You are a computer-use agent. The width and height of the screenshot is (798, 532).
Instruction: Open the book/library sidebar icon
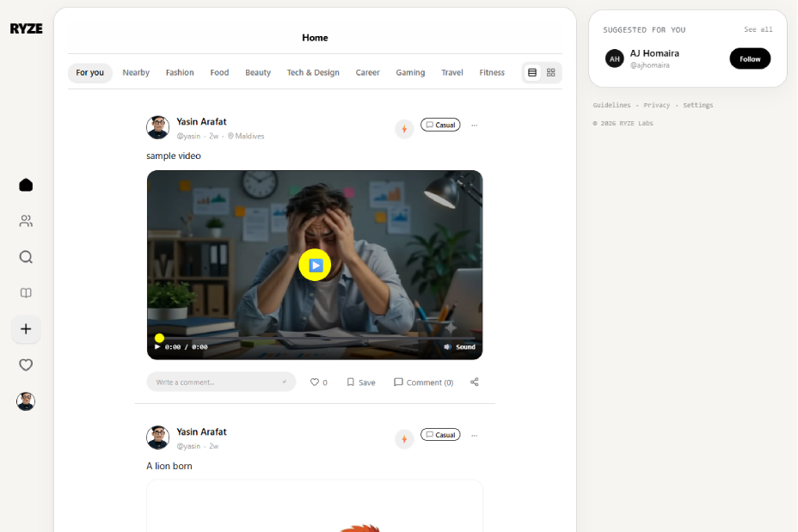(26, 293)
